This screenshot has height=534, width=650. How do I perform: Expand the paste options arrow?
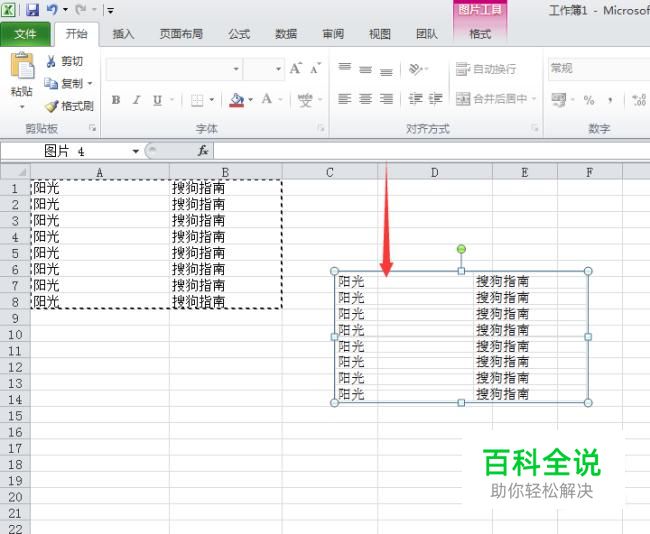click(x=22, y=107)
